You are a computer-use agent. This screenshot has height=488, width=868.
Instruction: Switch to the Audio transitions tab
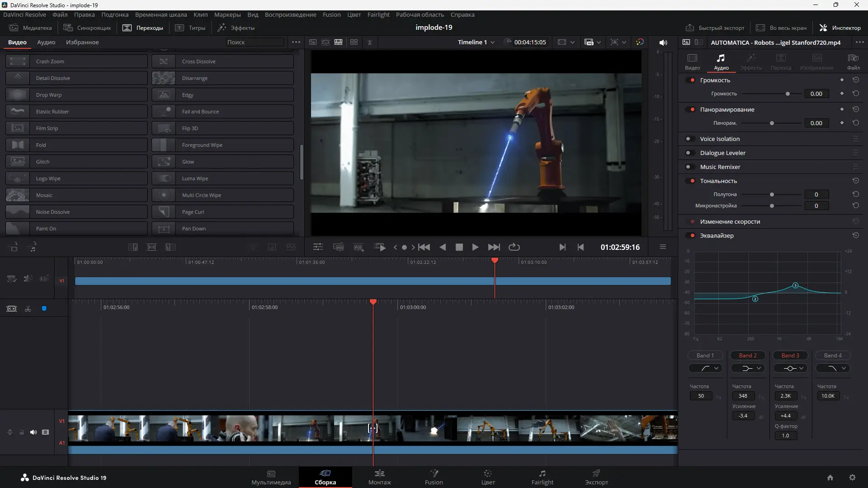(x=46, y=42)
